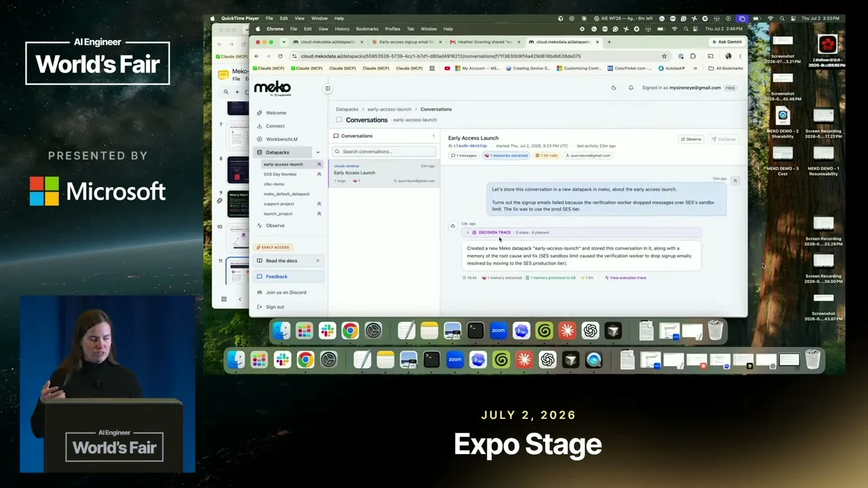Open Claude app in the front dock
The height and width of the screenshot is (488, 868).
[524, 360]
